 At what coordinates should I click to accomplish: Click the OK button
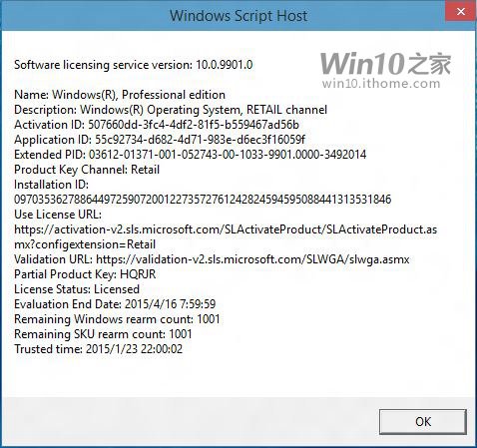tap(423, 422)
